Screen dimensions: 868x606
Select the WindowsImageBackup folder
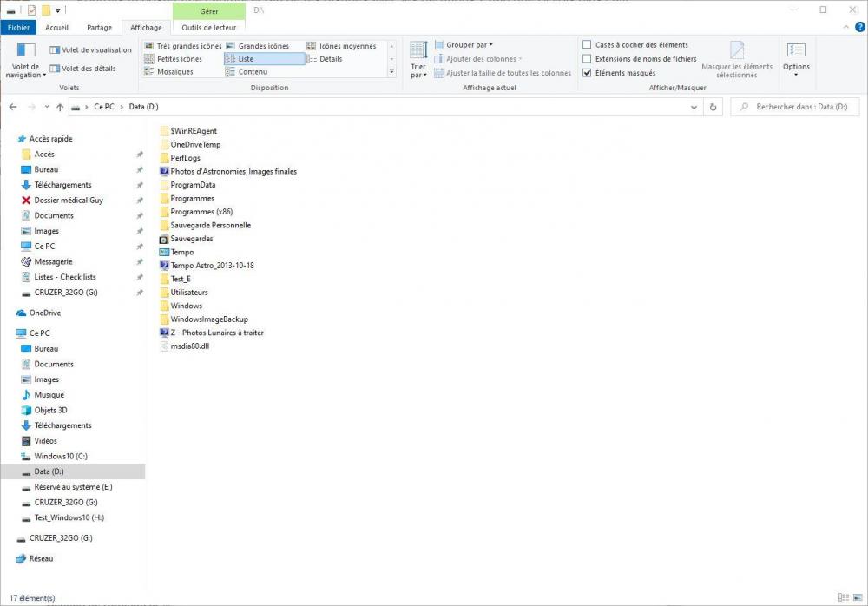204,319
